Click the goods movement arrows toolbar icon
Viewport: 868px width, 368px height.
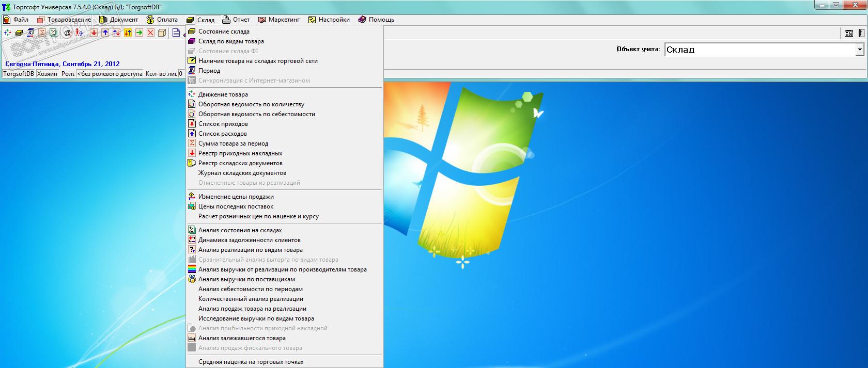8,33
